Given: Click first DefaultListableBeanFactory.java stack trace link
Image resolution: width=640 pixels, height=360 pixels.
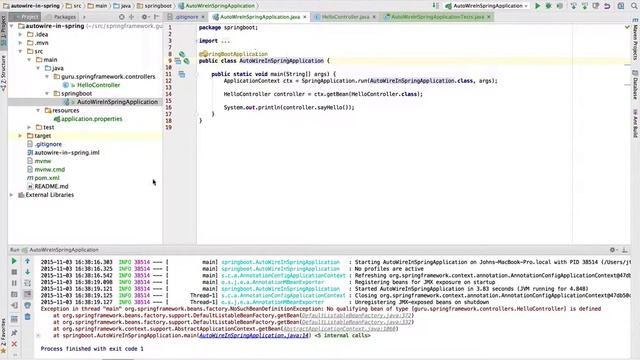Looking at the screenshot, I should [x=356, y=316].
